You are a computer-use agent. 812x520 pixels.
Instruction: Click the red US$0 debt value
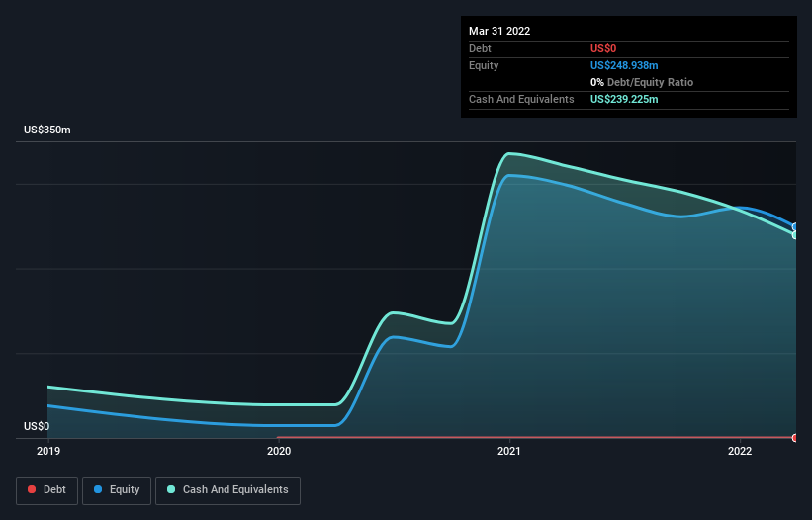tap(603, 48)
